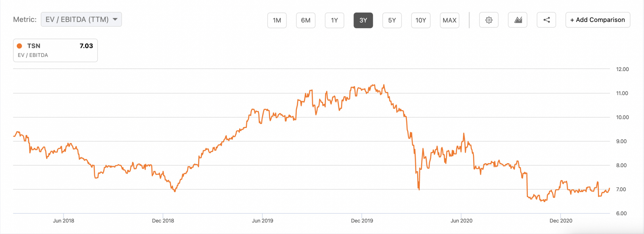This screenshot has height=234, width=644.
Task: Click the Dec 2018 x-axis label
Action: tap(163, 221)
